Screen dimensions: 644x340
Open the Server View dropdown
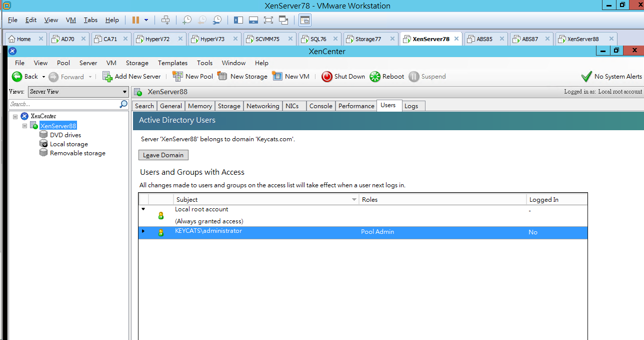tap(78, 92)
